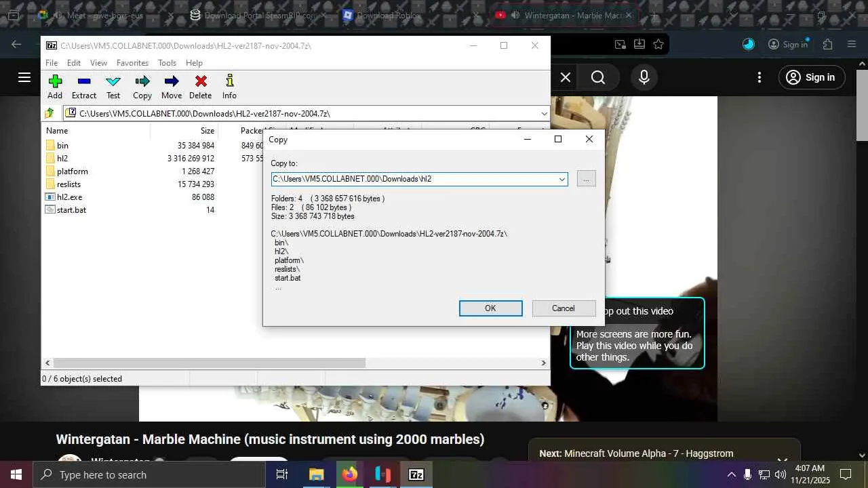The width and height of the screenshot is (868, 488).
Task: Select the hl2 folder in file list
Action: 62,159
